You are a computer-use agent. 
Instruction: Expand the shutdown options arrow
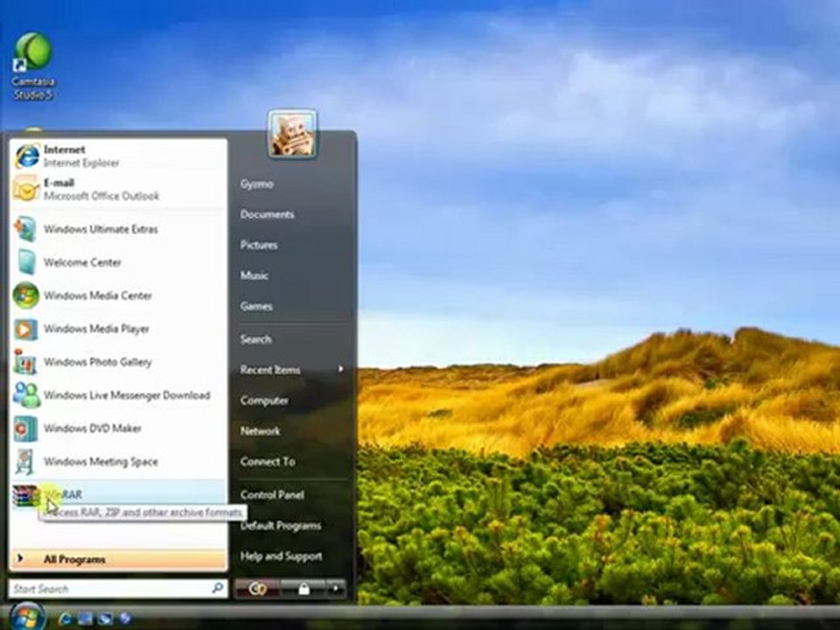pos(336,589)
